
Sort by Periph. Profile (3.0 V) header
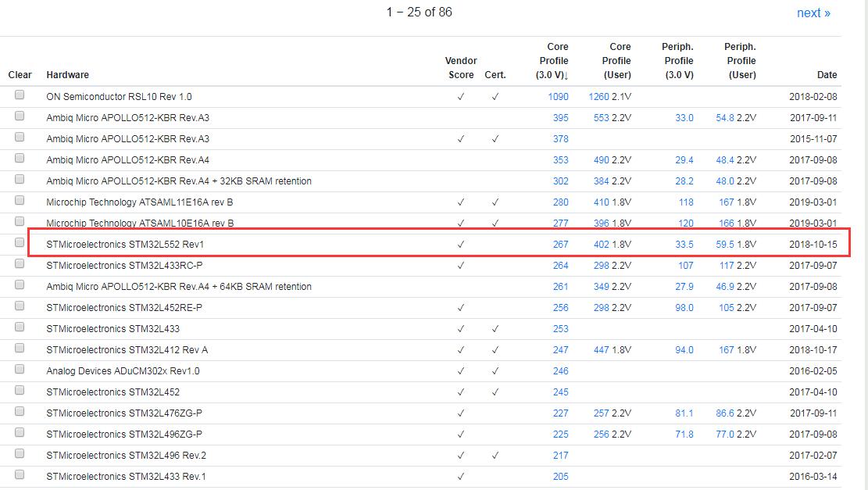(678, 61)
